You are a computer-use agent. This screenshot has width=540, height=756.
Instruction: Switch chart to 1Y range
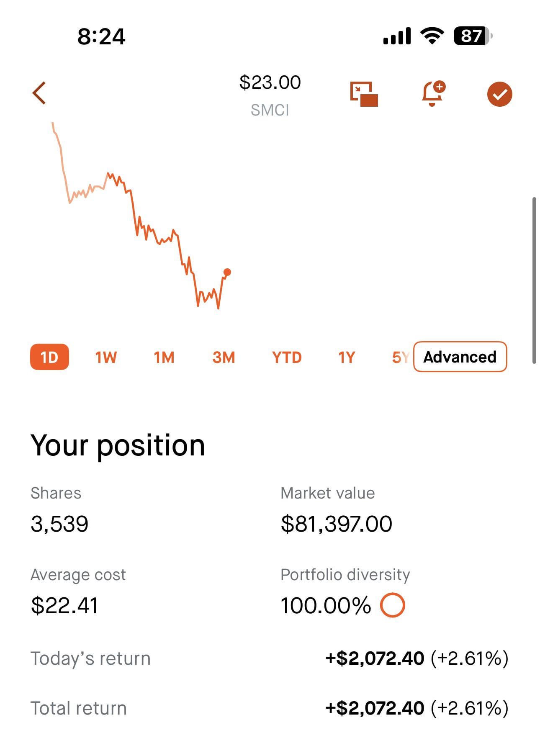click(x=347, y=357)
